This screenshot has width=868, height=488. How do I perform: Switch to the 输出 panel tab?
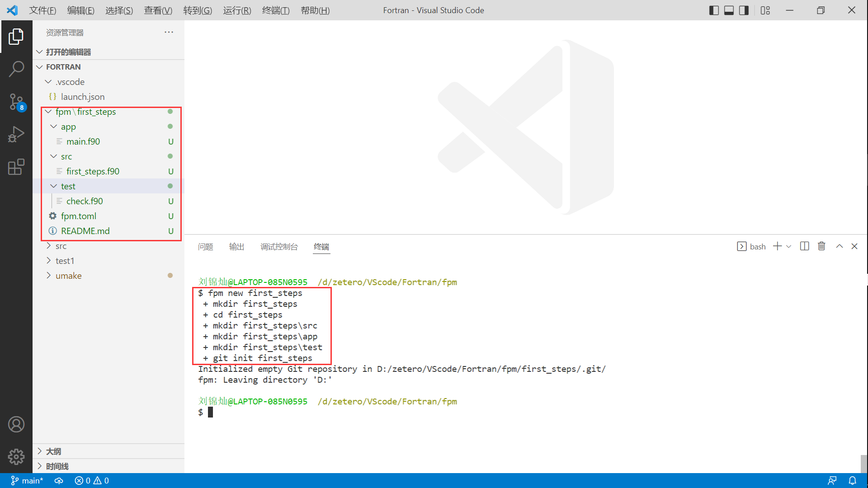pos(236,247)
